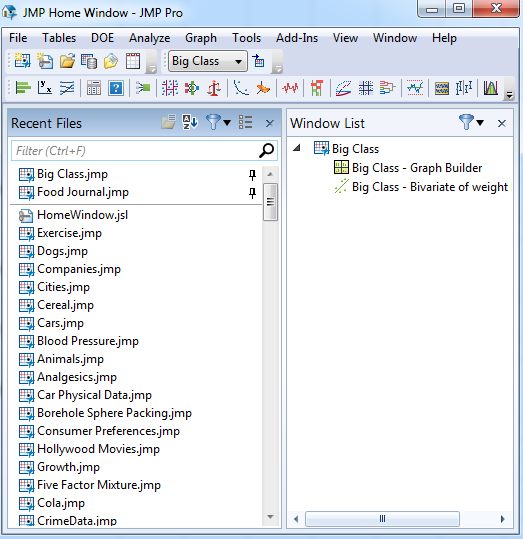
Task: Open the DOE menu
Action: 102,38
